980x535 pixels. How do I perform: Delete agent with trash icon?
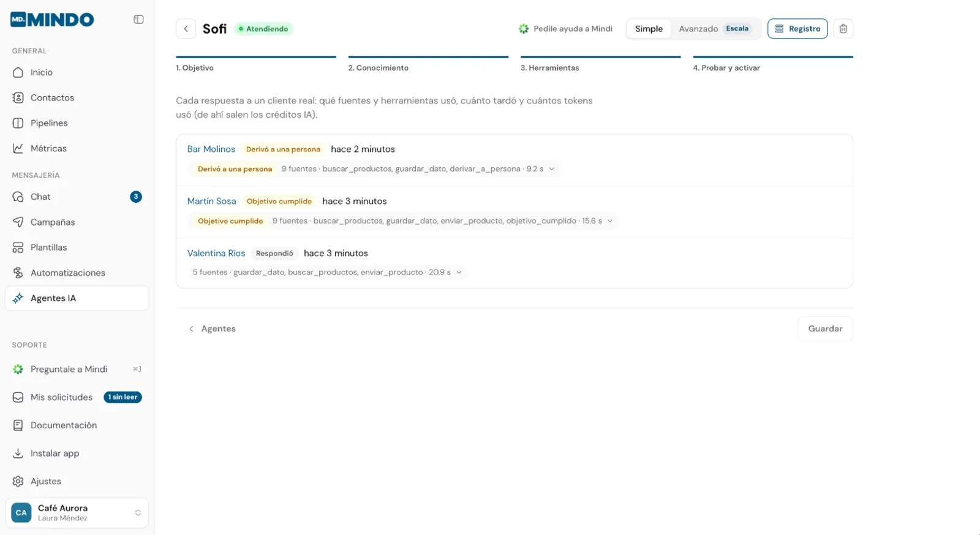843,29
